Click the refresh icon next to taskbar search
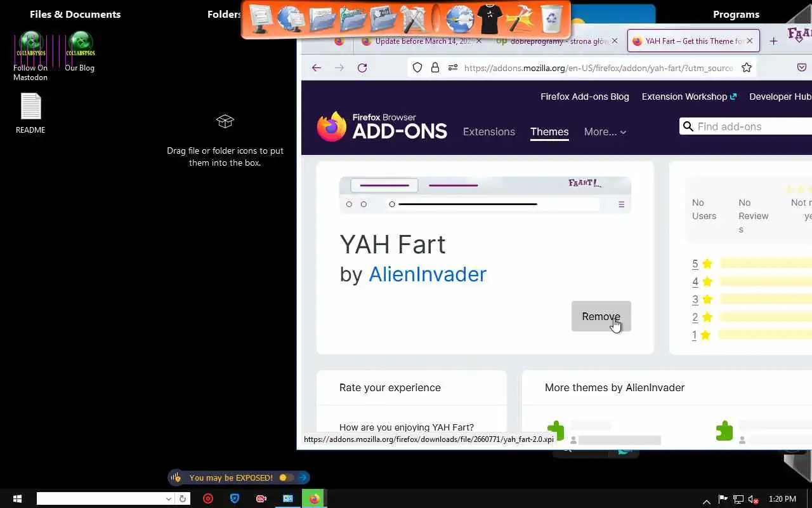Screen dimensions: 812x508 [183, 498]
